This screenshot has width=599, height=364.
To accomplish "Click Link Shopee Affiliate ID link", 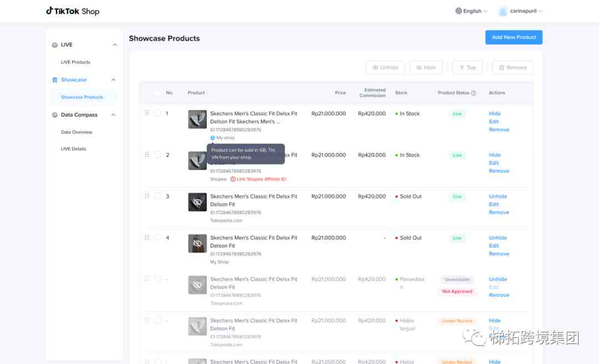I will pos(261,179).
